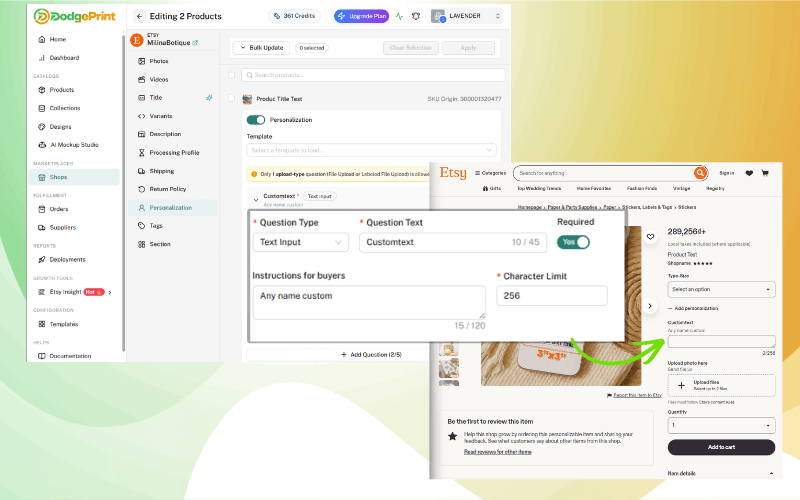Click the Character Limit field

(x=552, y=296)
